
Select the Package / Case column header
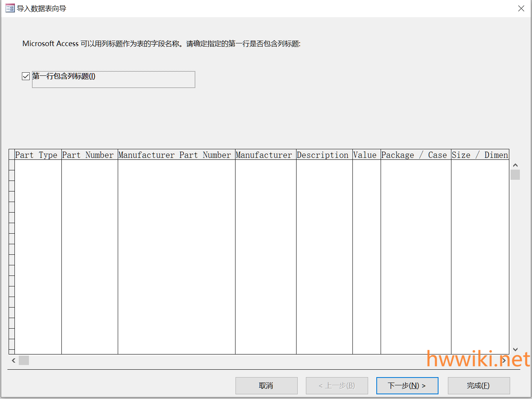[x=415, y=155]
